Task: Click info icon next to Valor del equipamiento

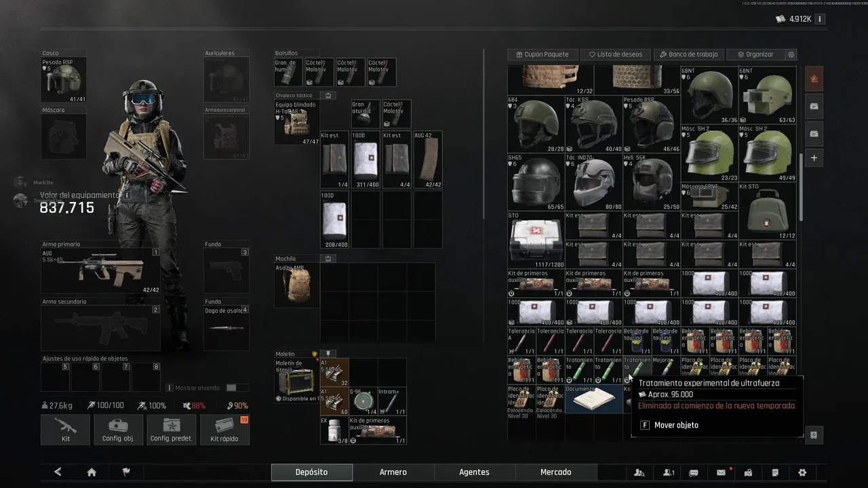Action: [x=127, y=195]
